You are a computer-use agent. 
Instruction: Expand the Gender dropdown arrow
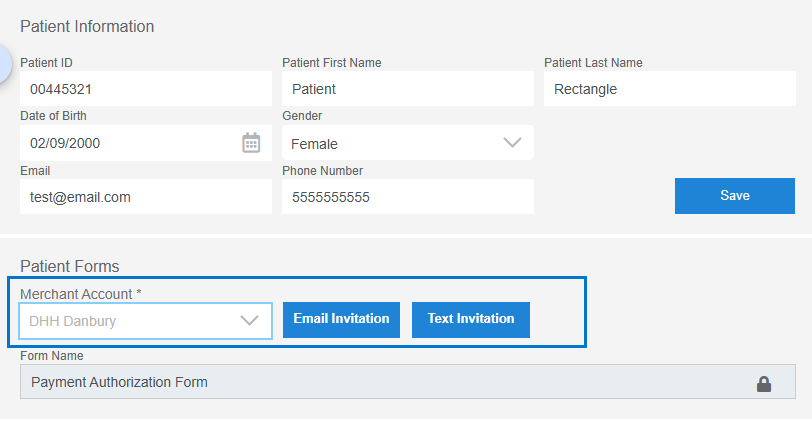tap(512, 142)
